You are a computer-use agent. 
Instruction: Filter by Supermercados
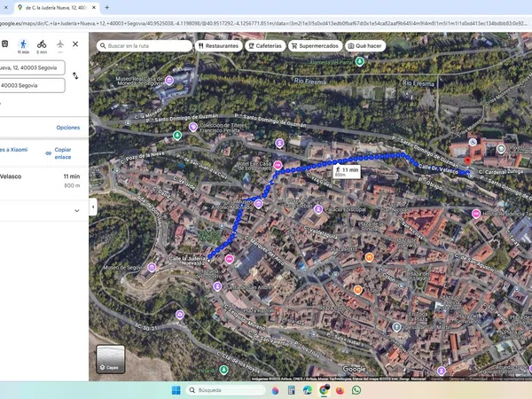tap(315, 46)
